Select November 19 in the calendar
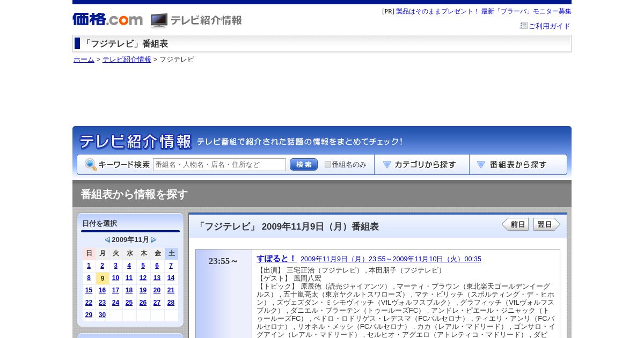644x338 pixels. [143, 290]
